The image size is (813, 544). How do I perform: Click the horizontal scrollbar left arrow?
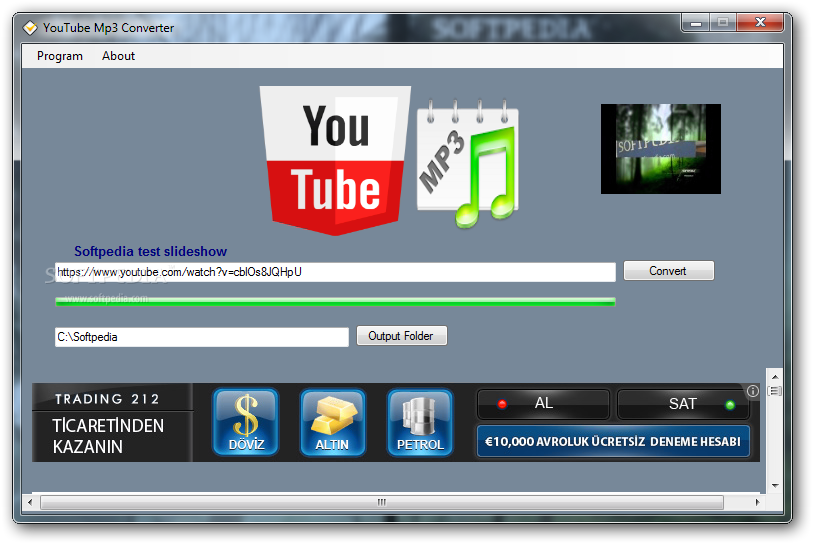click(x=30, y=502)
